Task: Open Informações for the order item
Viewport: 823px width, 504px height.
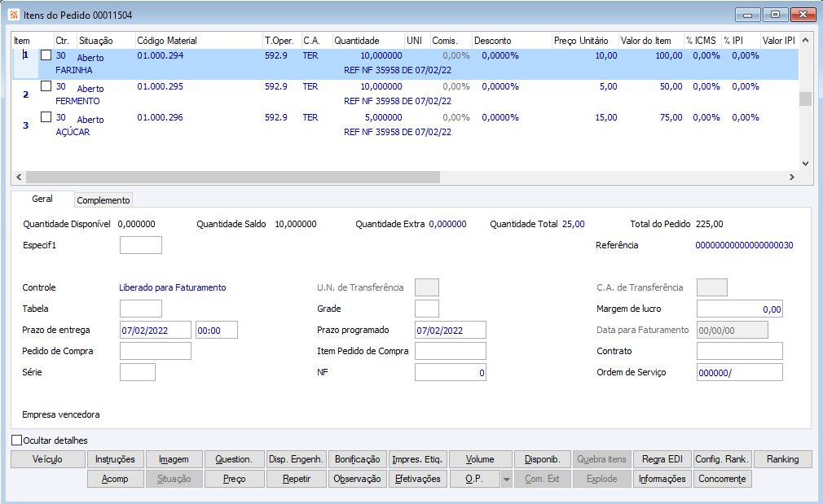Action: [662, 479]
